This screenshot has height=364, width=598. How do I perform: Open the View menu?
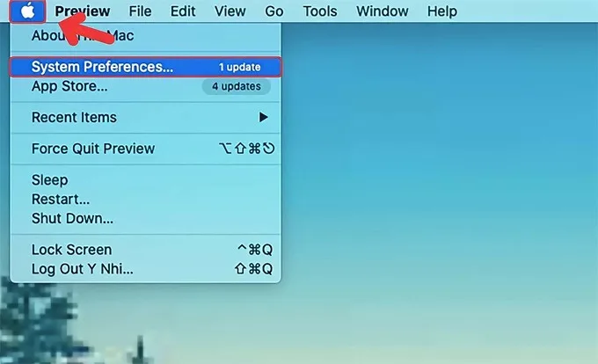coord(230,11)
